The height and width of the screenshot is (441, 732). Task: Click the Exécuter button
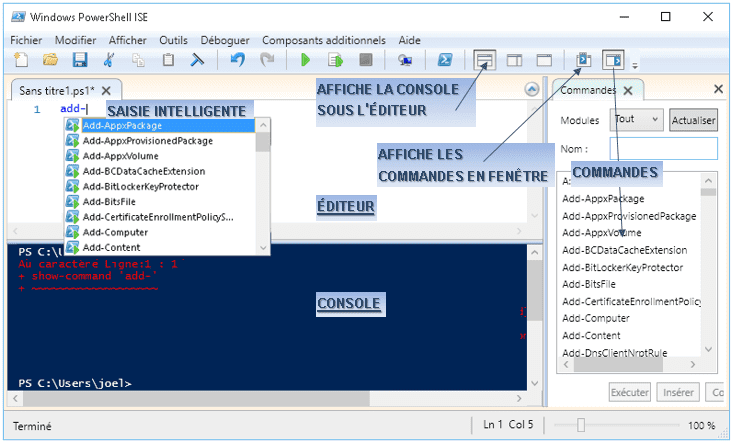(630, 392)
